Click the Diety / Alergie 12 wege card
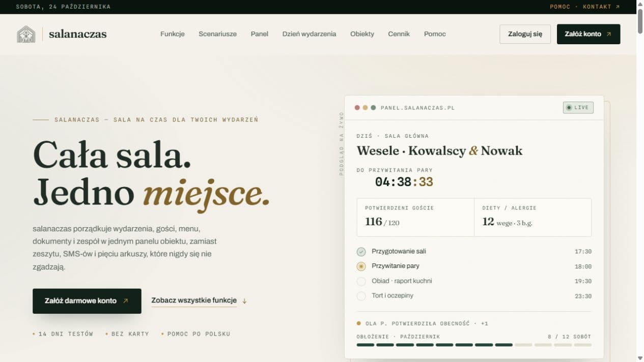This screenshot has height=362, width=644. [x=533, y=217]
